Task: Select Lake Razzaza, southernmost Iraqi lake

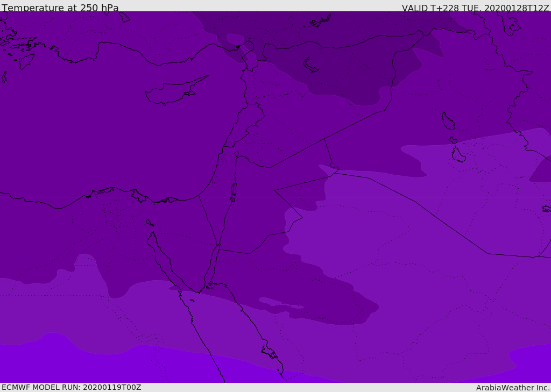Action: coord(458,155)
